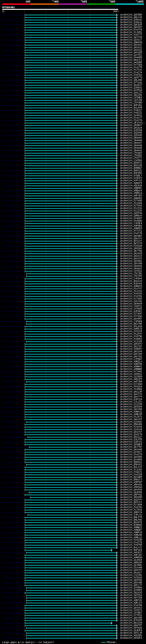Screen dimensions: 146x644
Task: Select the UniRef100_Q41447 label
Action: pos(131,45)
